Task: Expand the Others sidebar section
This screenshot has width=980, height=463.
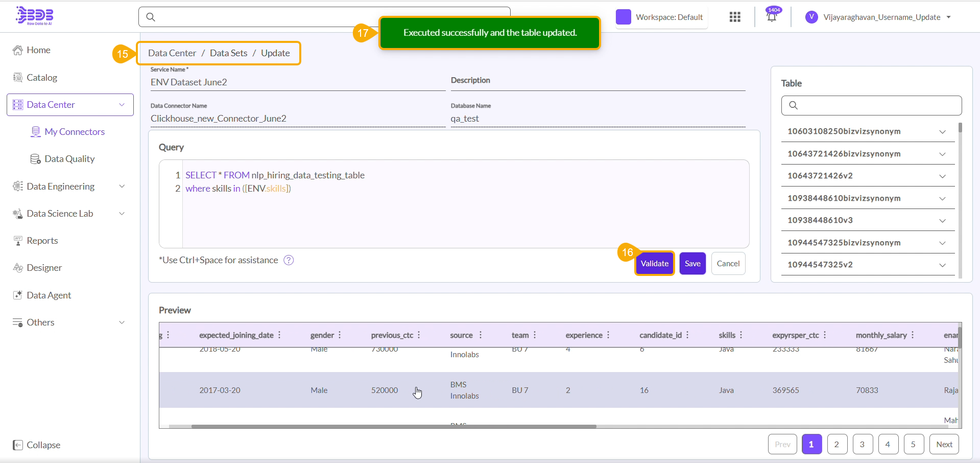Action: 122,322
